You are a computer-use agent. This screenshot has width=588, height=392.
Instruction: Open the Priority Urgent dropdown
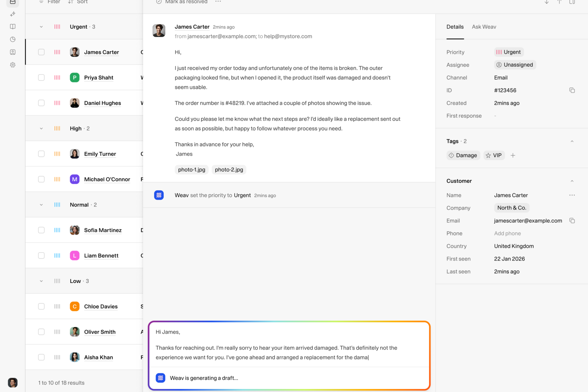(x=509, y=52)
